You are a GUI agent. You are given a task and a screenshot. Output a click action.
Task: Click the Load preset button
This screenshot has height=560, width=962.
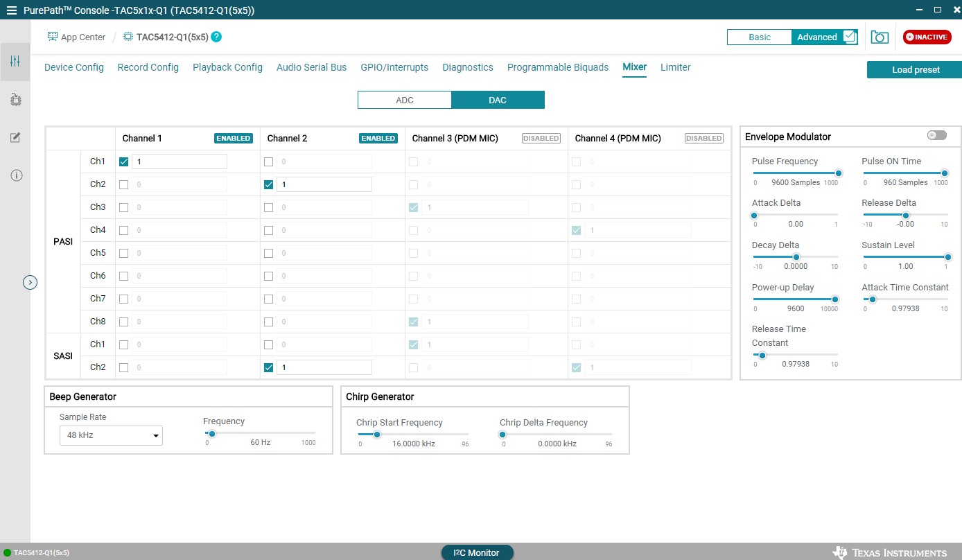915,70
